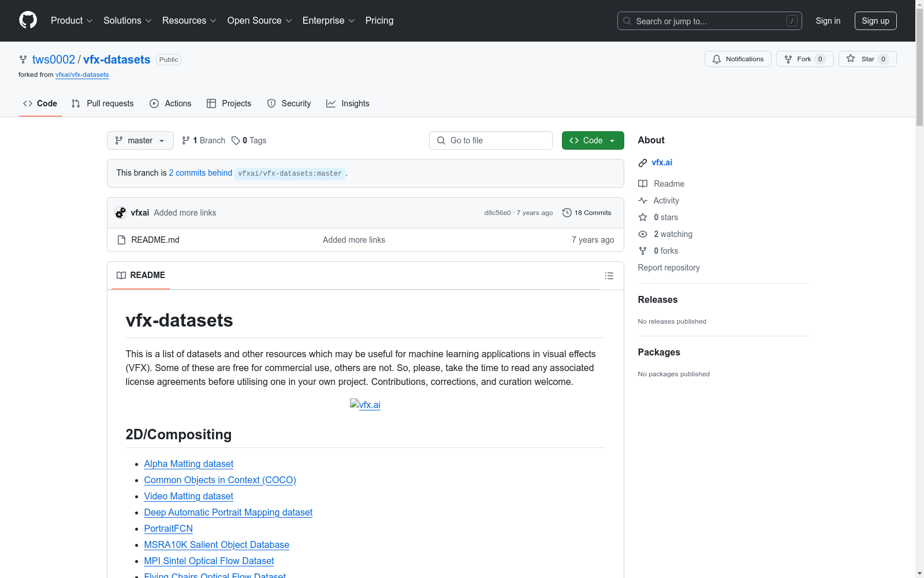
Task: Expand the Enterprise menu
Action: [x=328, y=20]
